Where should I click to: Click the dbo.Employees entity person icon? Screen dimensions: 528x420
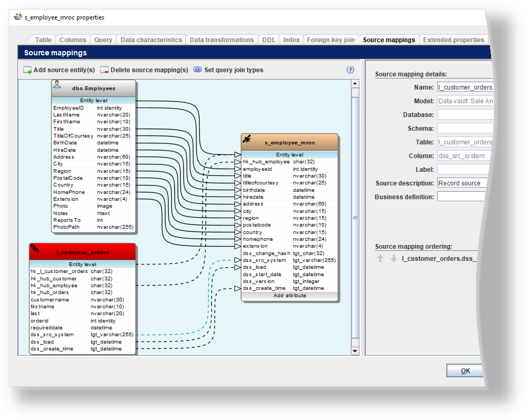[x=57, y=84]
